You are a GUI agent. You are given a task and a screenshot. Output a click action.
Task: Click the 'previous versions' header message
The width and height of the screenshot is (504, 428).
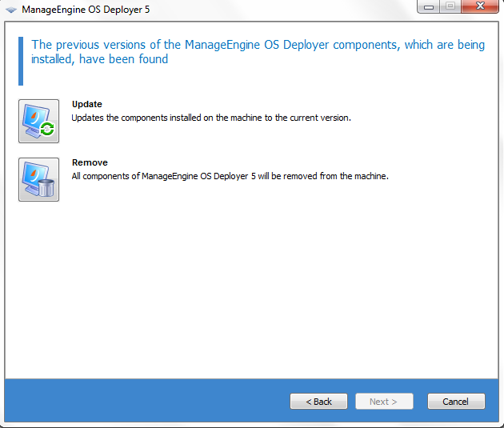tap(258, 52)
